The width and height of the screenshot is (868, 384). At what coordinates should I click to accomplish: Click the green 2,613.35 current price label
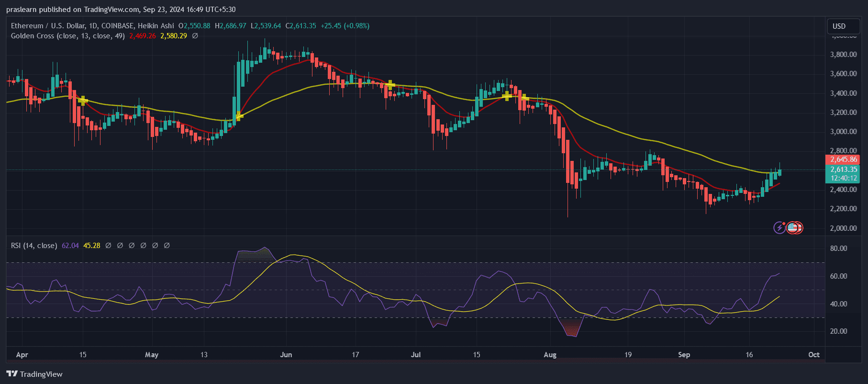pos(843,169)
